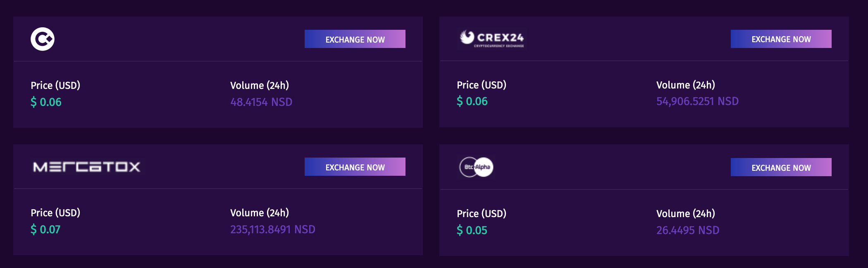Click the 235,113.8491 NSD volume value

click(272, 230)
